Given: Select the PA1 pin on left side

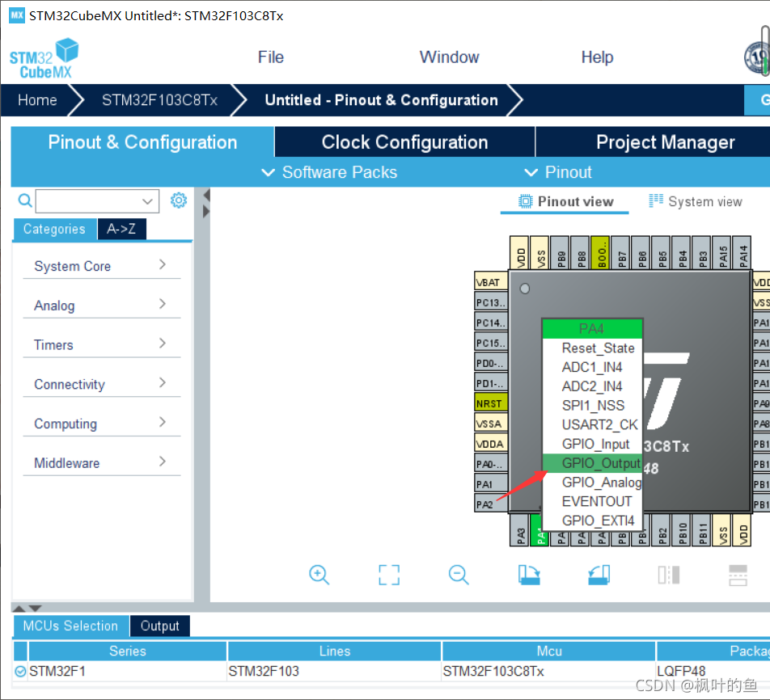Looking at the screenshot, I should coord(491,484).
